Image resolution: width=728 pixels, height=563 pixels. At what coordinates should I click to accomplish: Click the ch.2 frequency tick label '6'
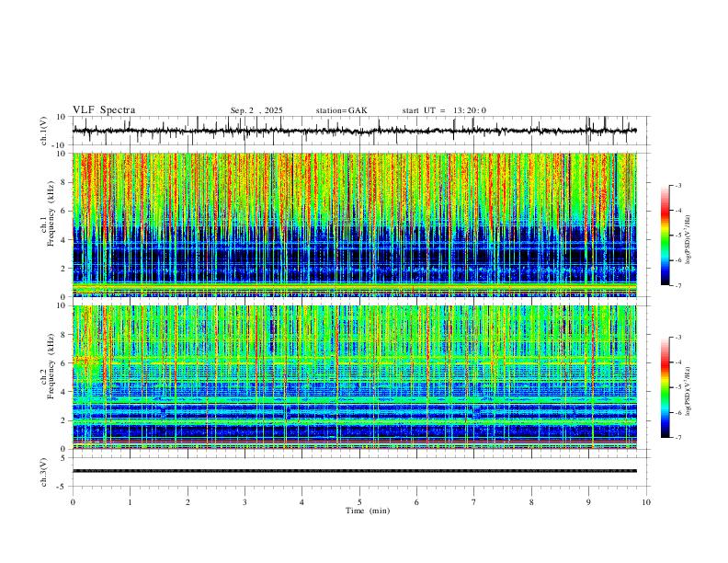[63, 363]
